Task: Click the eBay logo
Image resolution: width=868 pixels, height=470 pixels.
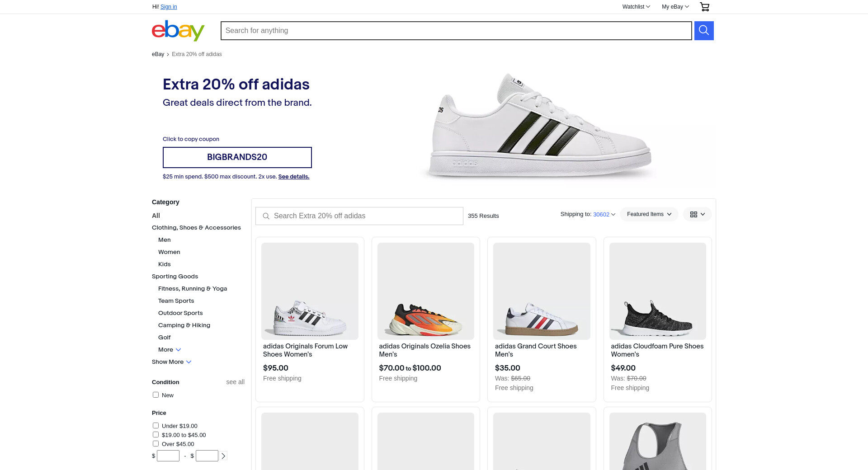Action: pos(178,31)
